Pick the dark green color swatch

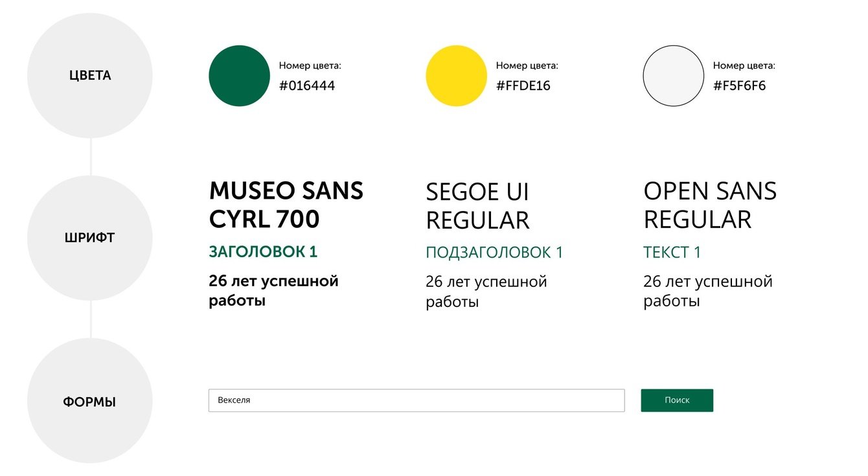click(239, 76)
